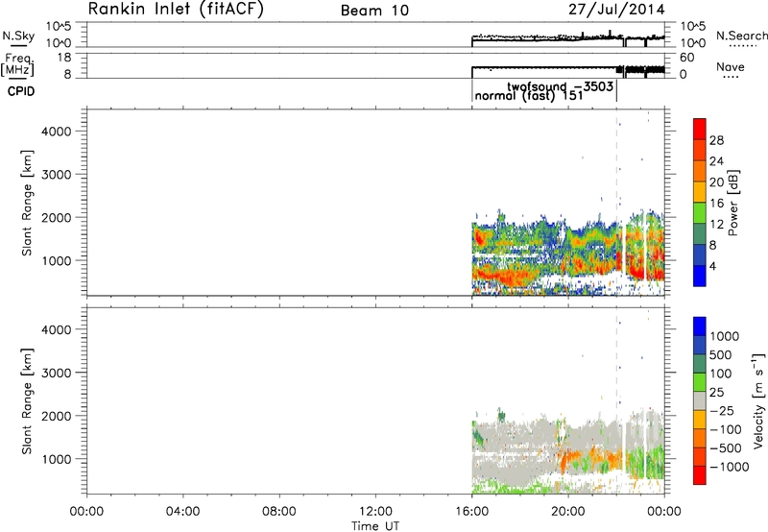768x532 pixels.
Task: Click the '60' Nave axis tick
Action: [686, 58]
